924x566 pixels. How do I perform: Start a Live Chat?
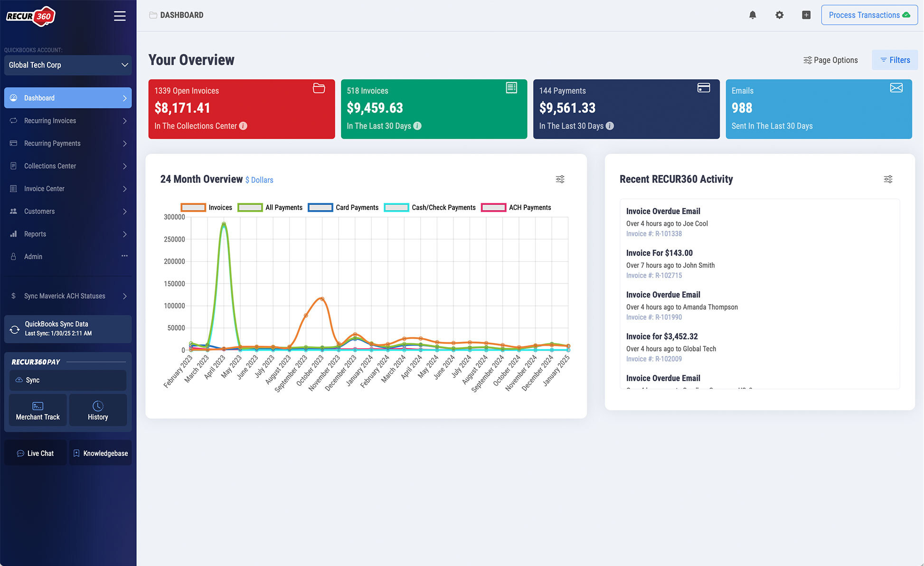36,453
